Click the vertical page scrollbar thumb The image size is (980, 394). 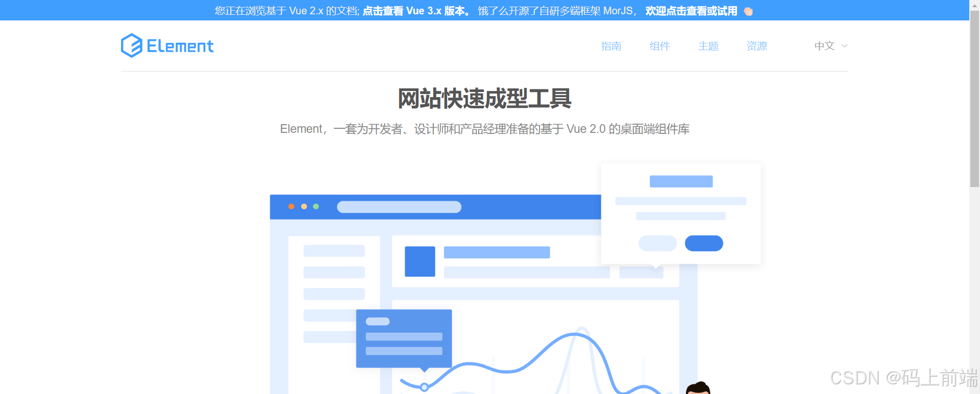pos(974,99)
